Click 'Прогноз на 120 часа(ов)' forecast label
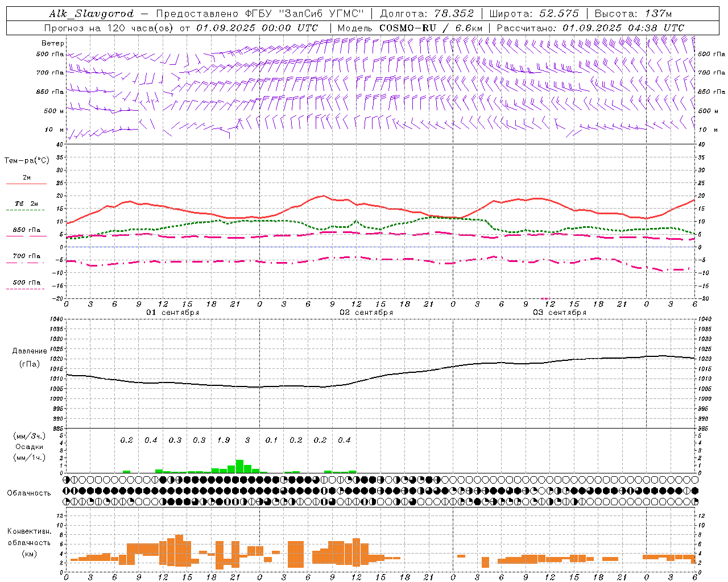This screenshot has width=728, height=582. [x=109, y=27]
